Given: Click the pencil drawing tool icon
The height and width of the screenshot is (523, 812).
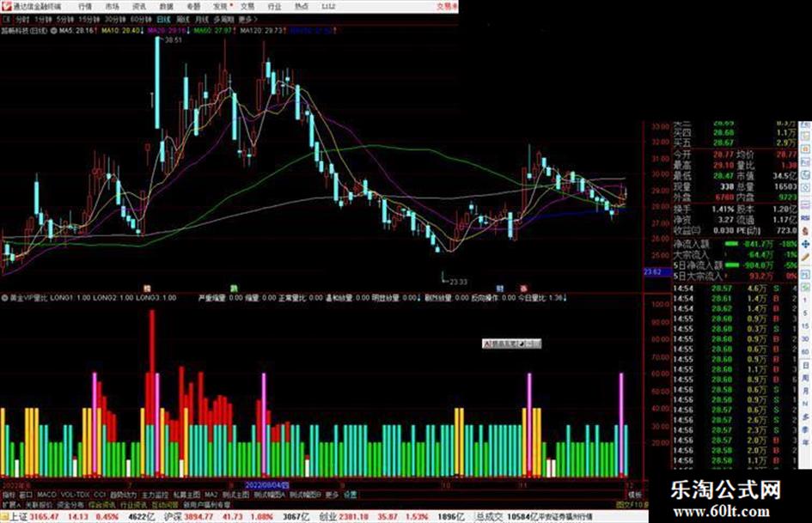Looking at the screenshot, I should click(x=805, y=257).
